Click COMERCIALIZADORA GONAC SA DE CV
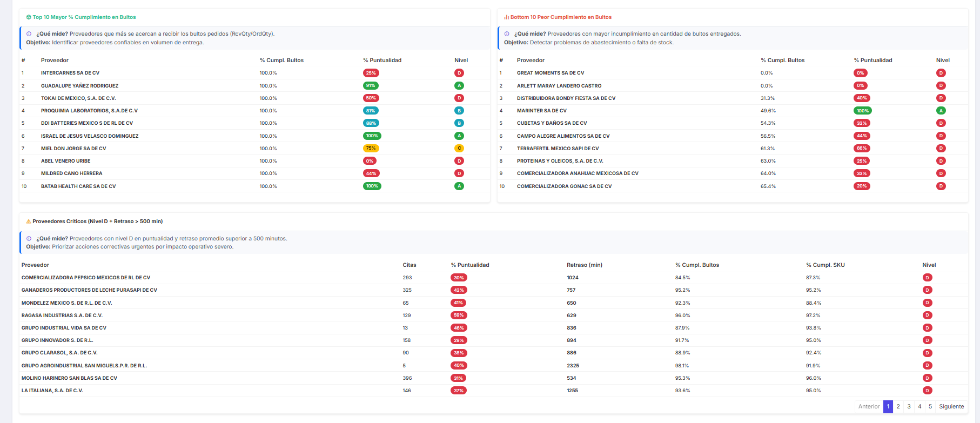Screen dimensions: 980x423 click(x=564, y=186)
